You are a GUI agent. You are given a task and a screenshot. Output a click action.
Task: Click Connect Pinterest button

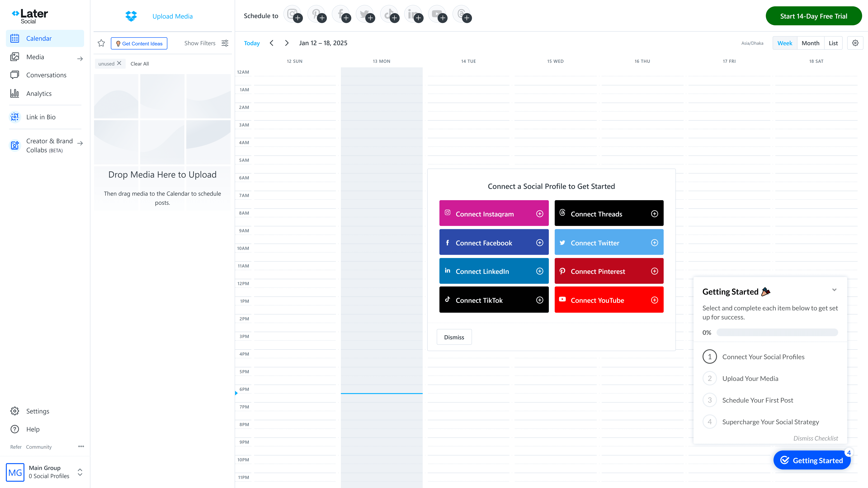coord(609,271)
